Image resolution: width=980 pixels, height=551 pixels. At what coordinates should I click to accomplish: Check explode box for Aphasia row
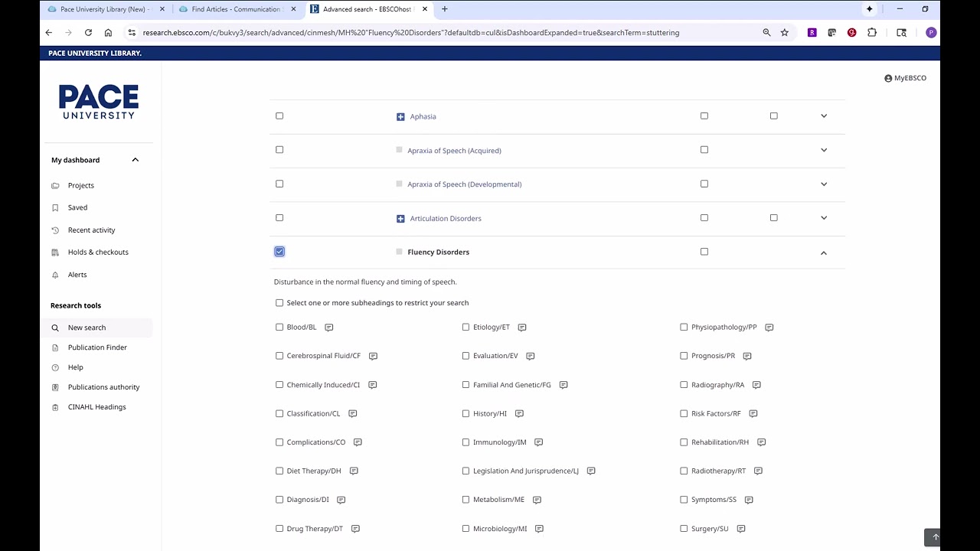pyautogui.click(x=773, y=116)
